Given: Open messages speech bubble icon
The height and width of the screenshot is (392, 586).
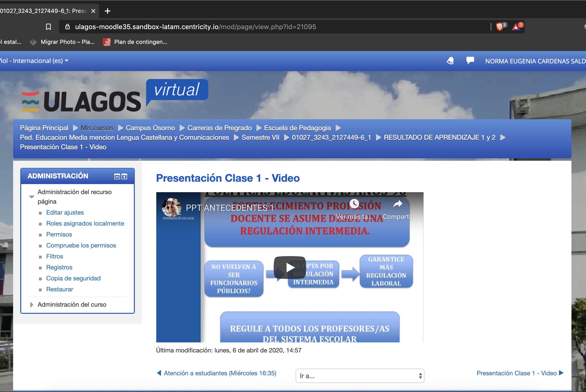Looking at the screenshot, I should point(470,61).
